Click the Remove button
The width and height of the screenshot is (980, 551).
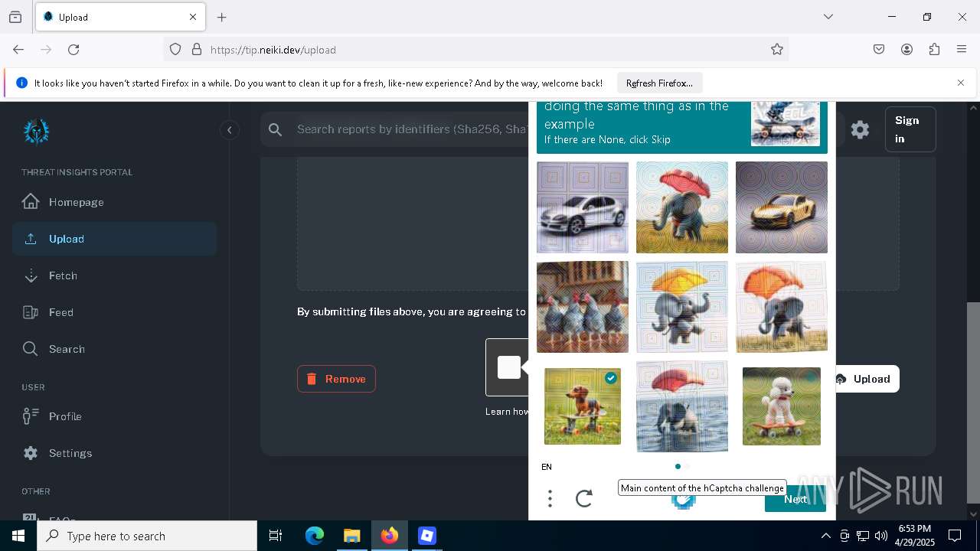pyautogui.click(x=336, y=379)
